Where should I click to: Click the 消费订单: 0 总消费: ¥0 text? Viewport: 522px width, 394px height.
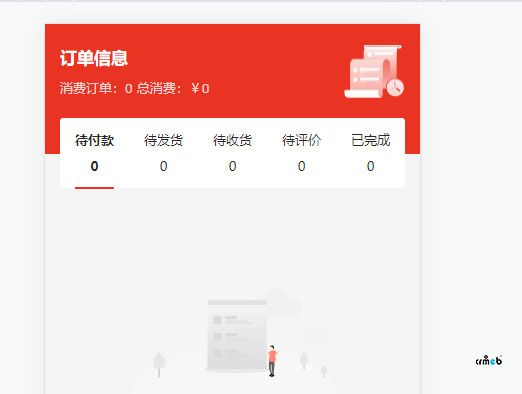pyautogui.click(x=135, y=88)
